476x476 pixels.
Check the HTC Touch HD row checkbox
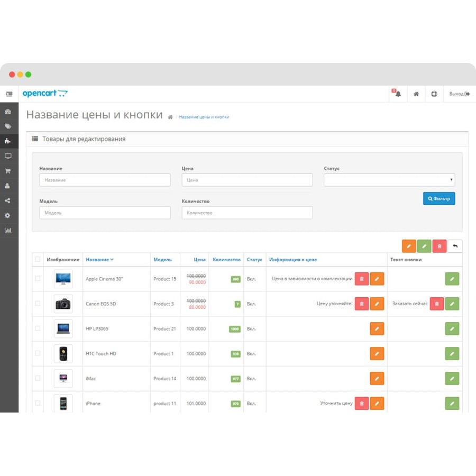point(38,353)
